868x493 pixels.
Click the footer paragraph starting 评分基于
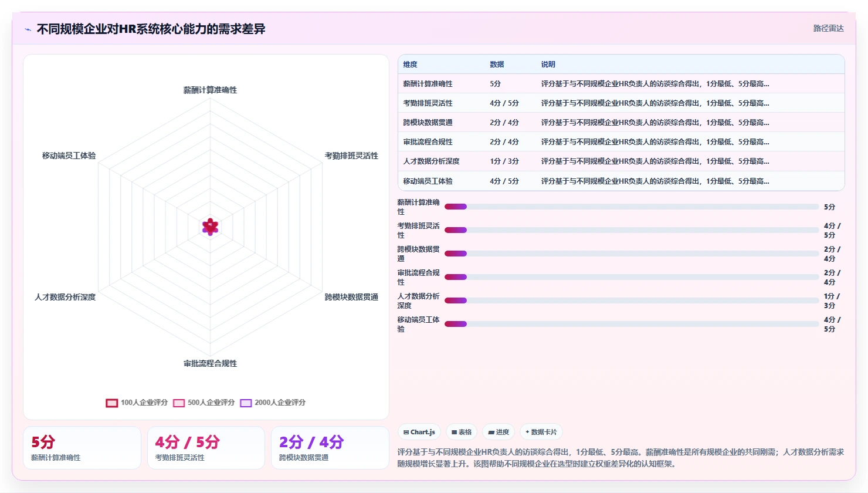click(621, 458)
